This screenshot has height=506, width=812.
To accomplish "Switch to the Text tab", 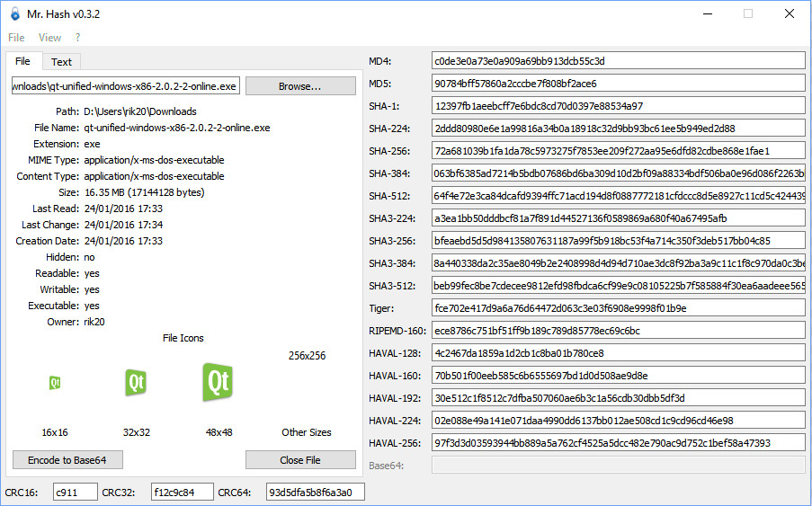I will [61, 62].
